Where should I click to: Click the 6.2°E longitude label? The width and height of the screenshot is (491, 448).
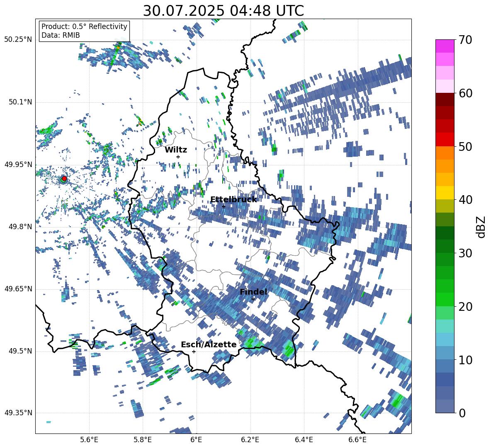(250, 440)
